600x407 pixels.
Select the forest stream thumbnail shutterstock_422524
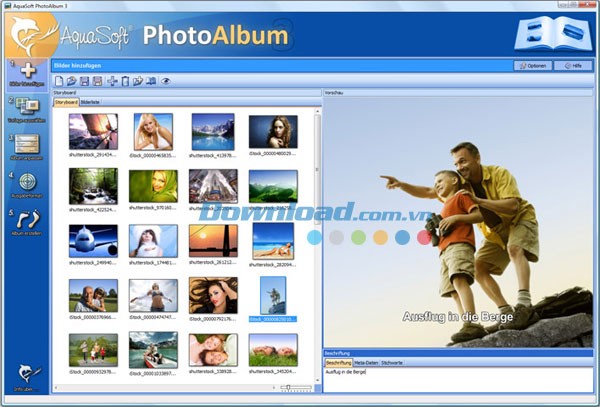[93, 186]
